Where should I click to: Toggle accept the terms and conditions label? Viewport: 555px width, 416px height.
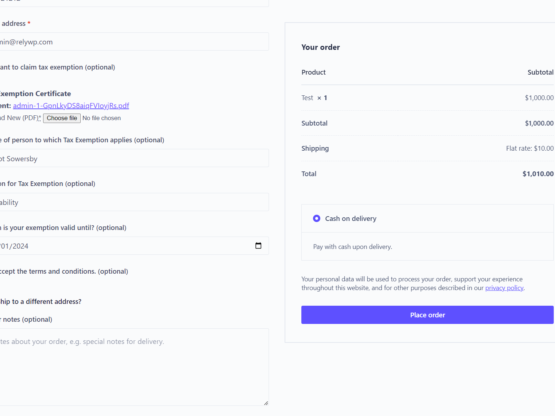point(64,272)
